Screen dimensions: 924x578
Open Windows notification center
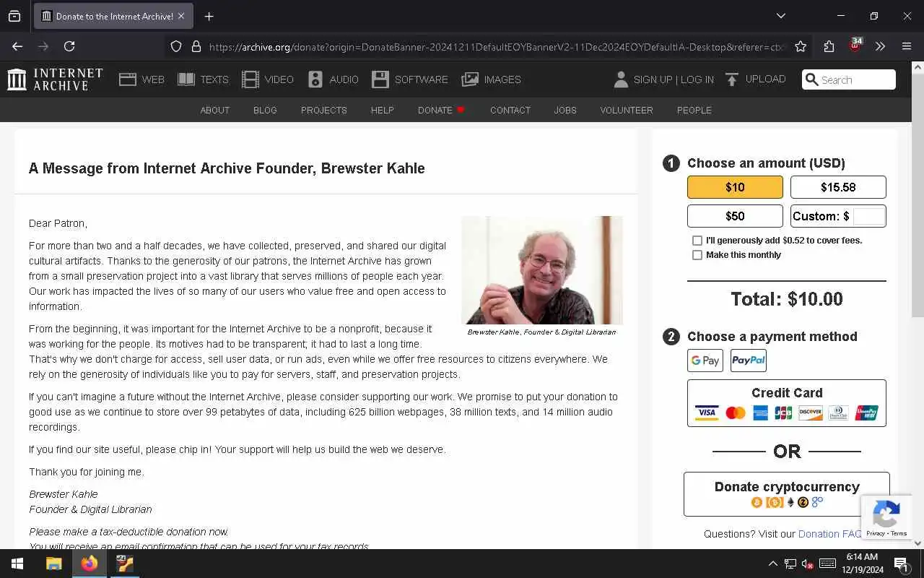tap(901, 564)
